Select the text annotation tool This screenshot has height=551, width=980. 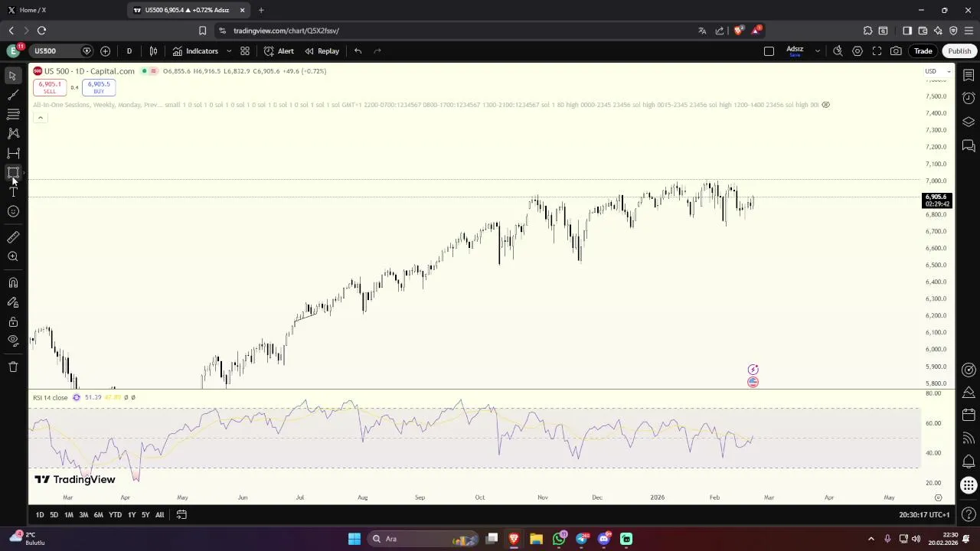tap(13, 192)
